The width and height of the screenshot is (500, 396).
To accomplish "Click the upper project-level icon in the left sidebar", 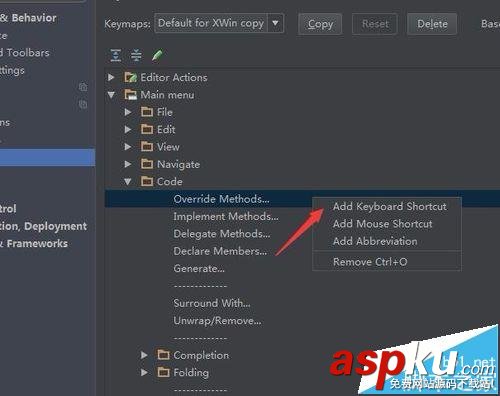I will [x=83, y=87].
